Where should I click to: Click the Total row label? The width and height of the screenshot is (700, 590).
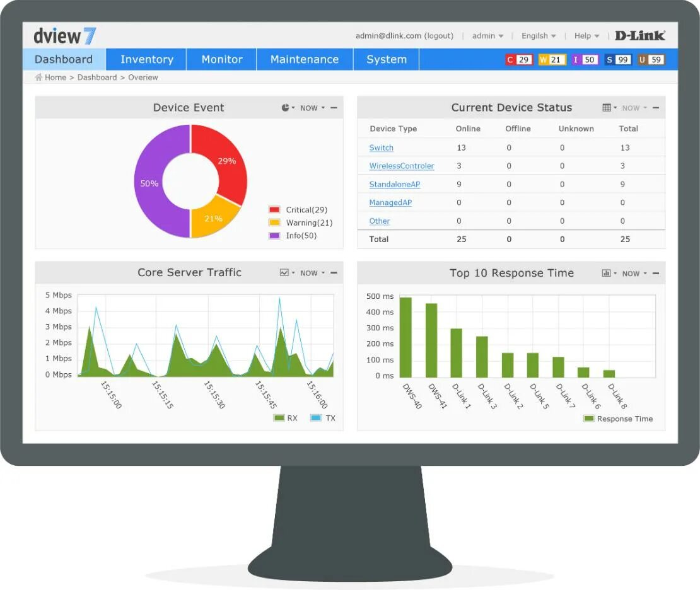coord(378,239)
